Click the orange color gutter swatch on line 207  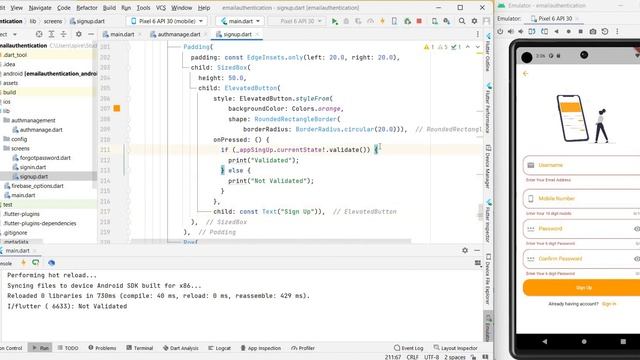(117, 108)
